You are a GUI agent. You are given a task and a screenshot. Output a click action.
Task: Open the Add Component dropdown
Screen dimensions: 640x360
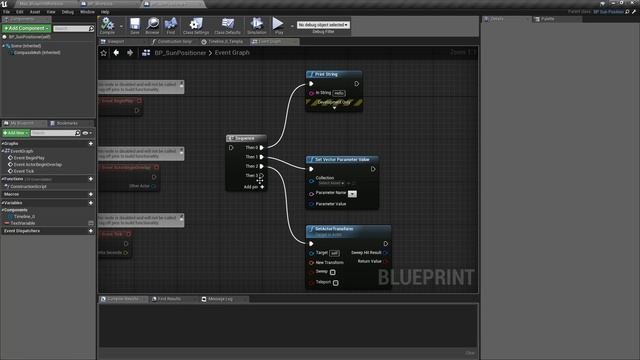pyautogui.click(x=27, y=29)
